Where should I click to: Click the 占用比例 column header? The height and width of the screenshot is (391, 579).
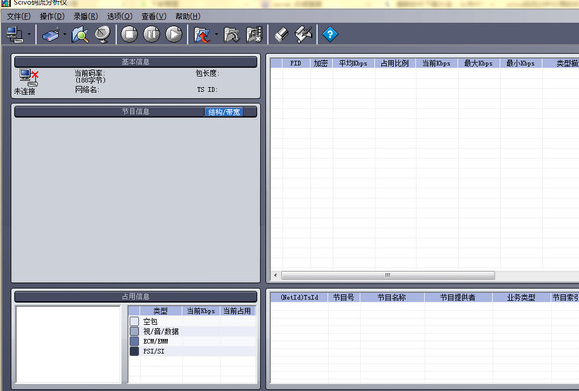pos(395,63)
